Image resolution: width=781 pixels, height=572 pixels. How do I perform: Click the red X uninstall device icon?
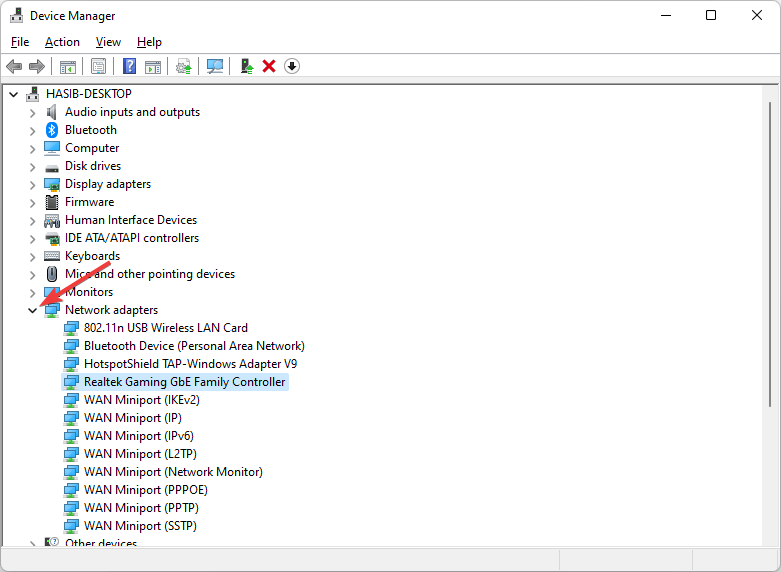[x=269, y=66]
